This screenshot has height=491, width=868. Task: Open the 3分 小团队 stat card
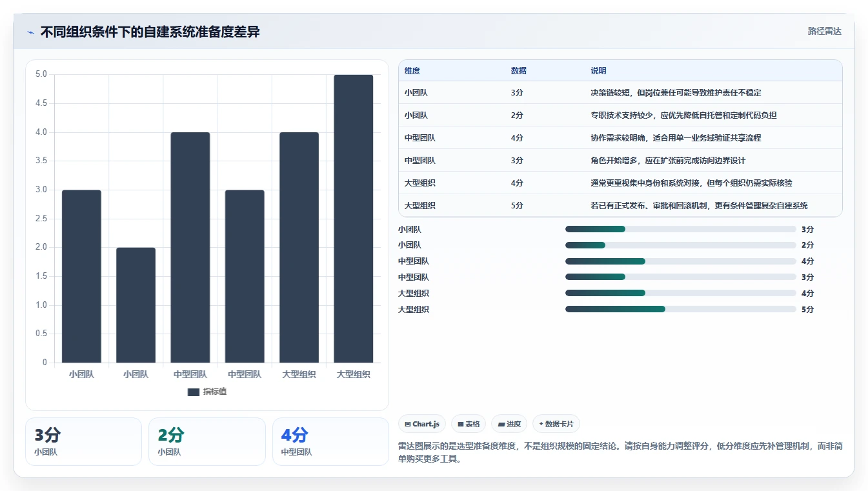coord(83,441)
